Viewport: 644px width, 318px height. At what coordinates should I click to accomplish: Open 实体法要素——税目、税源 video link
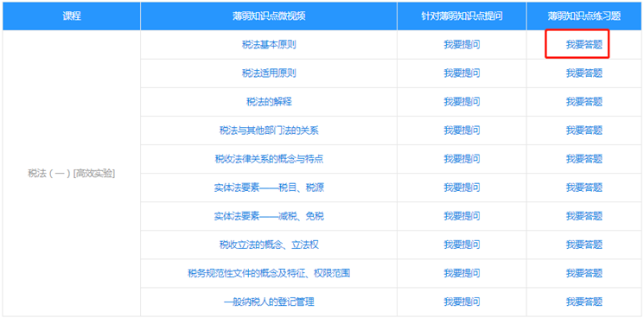[269, 188]
